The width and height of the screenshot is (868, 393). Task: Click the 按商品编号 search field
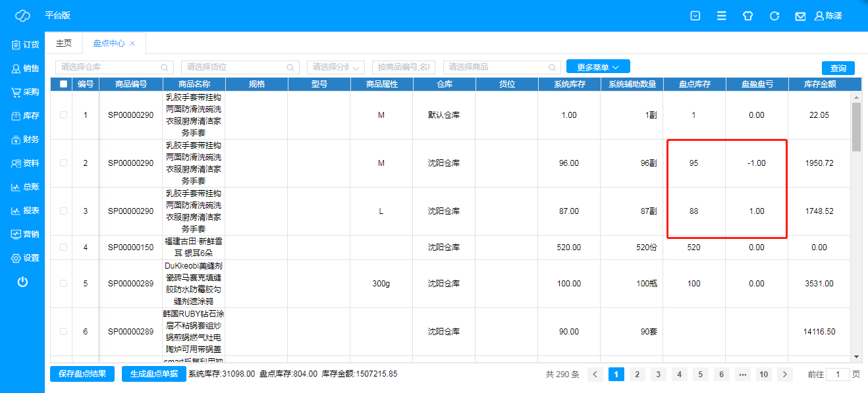(x=404, y=67)
